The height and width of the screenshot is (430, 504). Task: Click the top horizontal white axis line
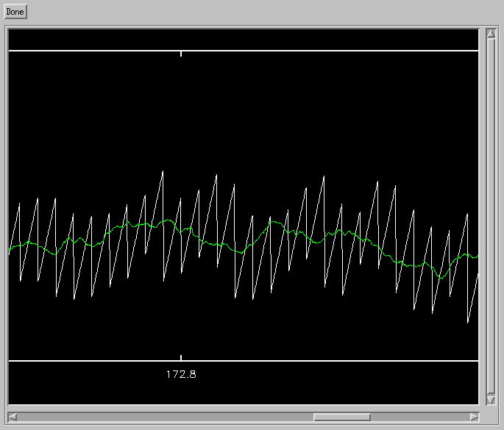294,51
